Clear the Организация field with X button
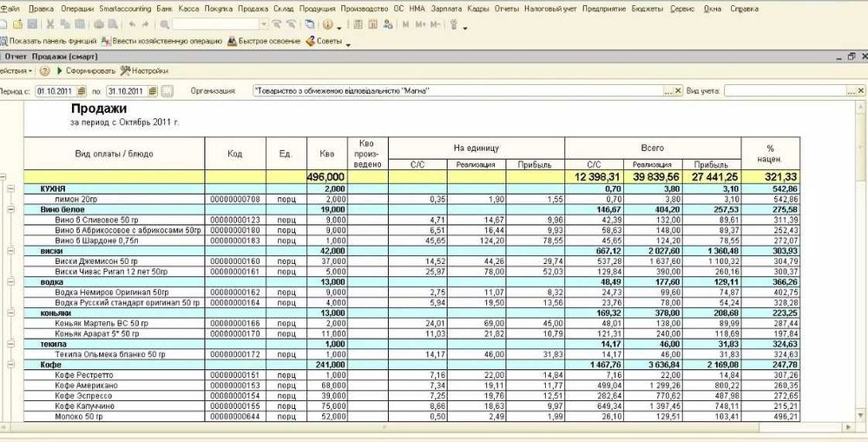Screen dimensions: 868x442 (678, 91)
